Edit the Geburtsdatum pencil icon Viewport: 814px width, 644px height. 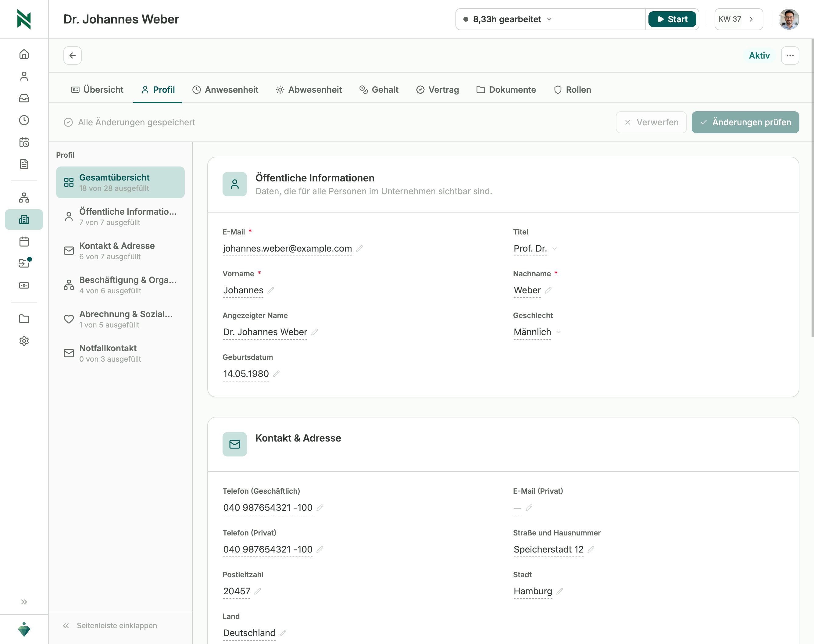click(x=276, y=374)
